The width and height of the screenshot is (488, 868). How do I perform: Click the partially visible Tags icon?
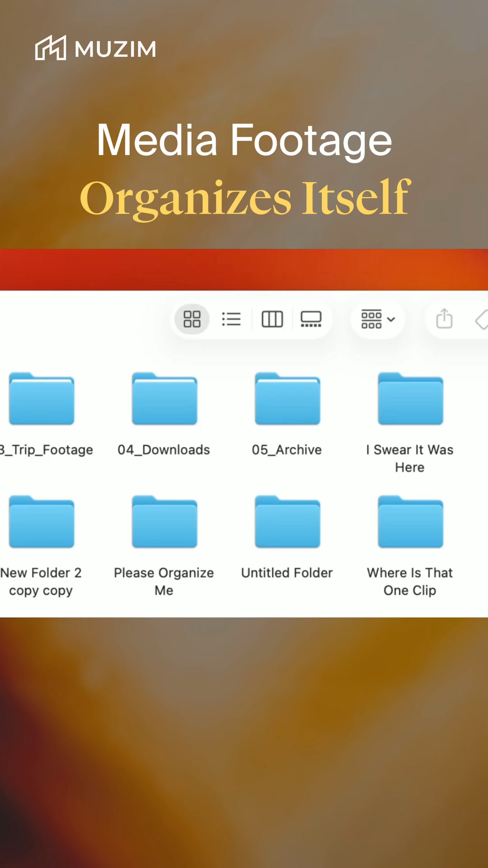pos(482,320)
